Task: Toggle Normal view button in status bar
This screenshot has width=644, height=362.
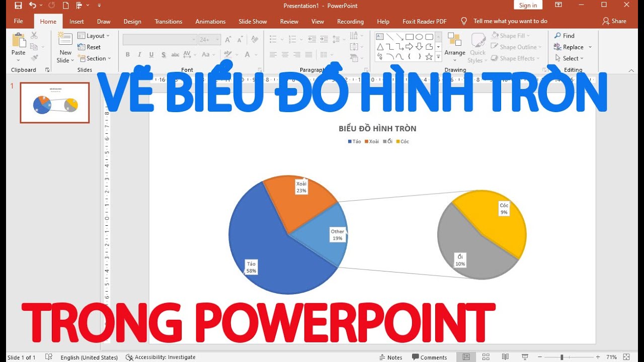Action: point(466,357)
